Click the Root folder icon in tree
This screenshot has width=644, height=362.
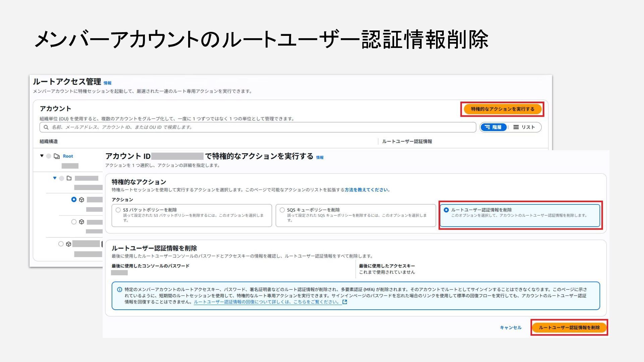click(57, 156)
